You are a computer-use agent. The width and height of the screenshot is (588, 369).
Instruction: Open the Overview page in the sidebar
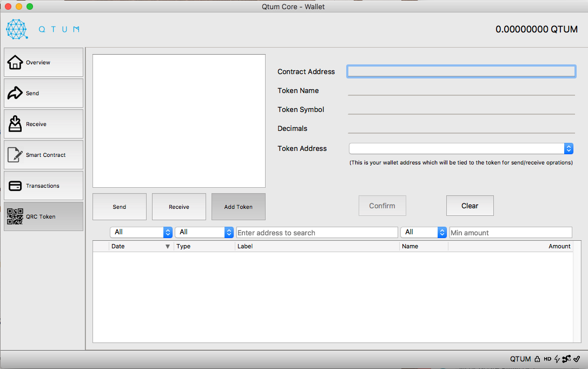click(x=43, y=62)
